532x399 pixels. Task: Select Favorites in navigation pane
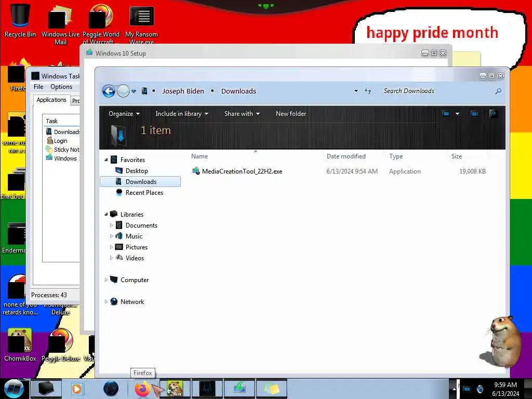coord(132,160)
